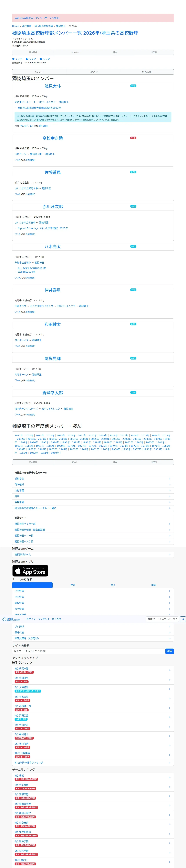This screenshot has height=868, width=186.
Task: Click 埼玉県の高校野球 breadcrumb link
Action: (x=44, y=26)
